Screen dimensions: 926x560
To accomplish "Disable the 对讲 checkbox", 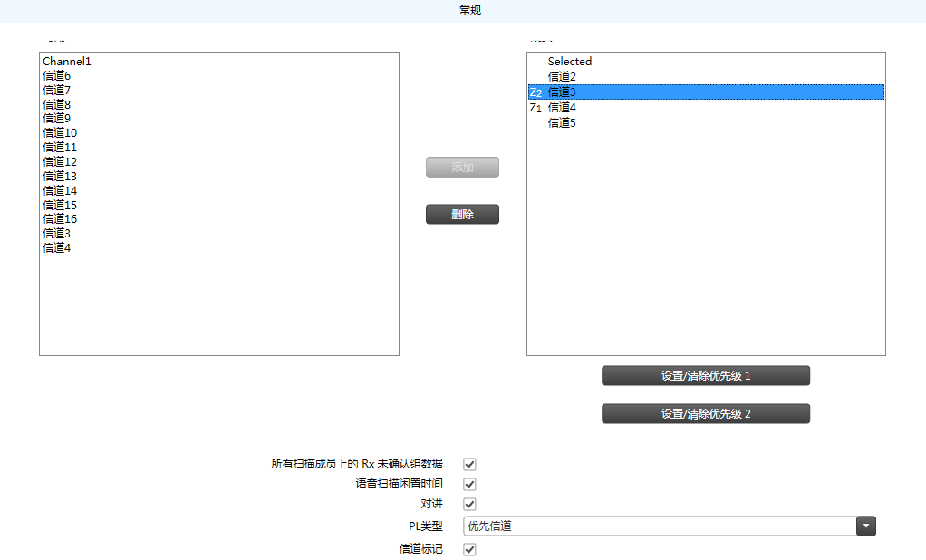I will 469,505.
